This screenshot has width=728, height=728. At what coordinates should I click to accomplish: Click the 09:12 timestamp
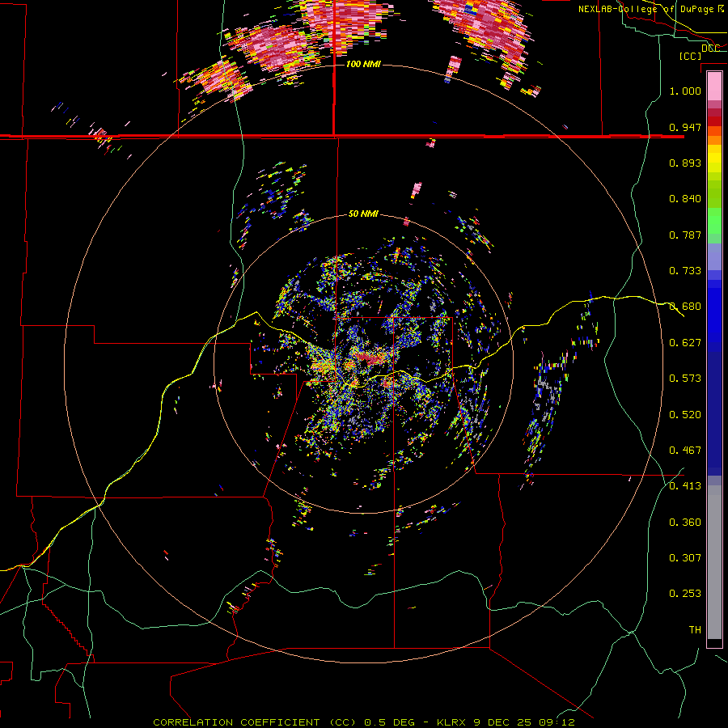557,722
